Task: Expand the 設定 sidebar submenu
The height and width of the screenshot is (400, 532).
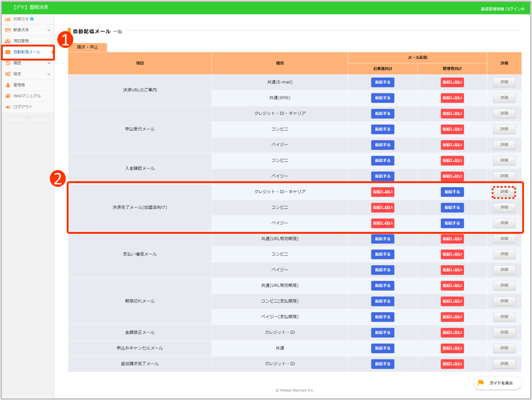Action: [x=49, y=74]
